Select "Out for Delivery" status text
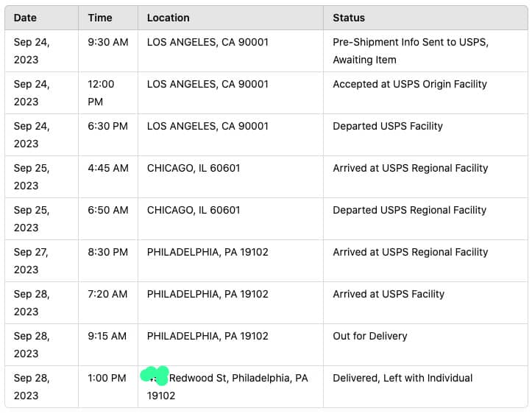The image size is (532, 414). (369, 336)
